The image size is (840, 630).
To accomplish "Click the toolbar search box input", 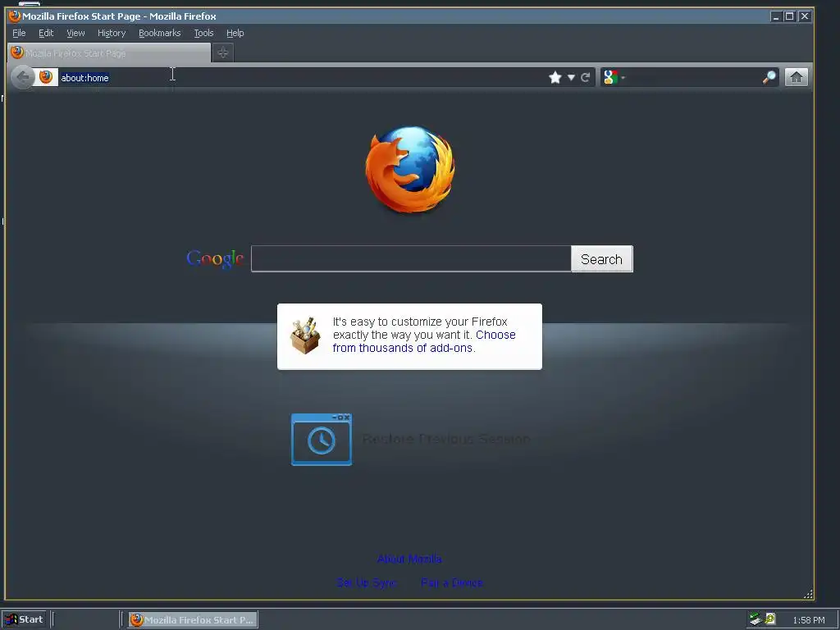I will [694, 78].
